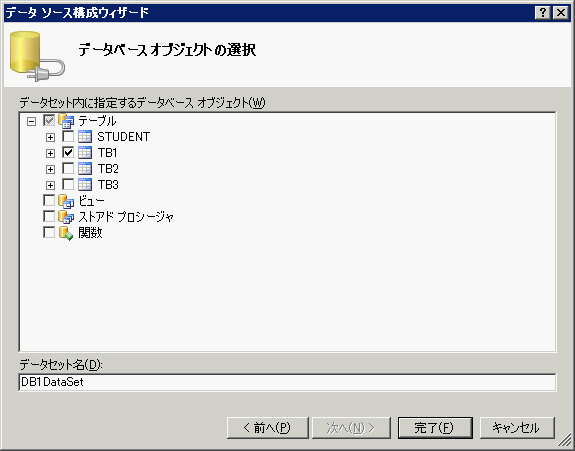Image resolution: width=575 pixels, height=451 pixels.
Task: Click the データセット名 input field
Action: click(287, 382)
